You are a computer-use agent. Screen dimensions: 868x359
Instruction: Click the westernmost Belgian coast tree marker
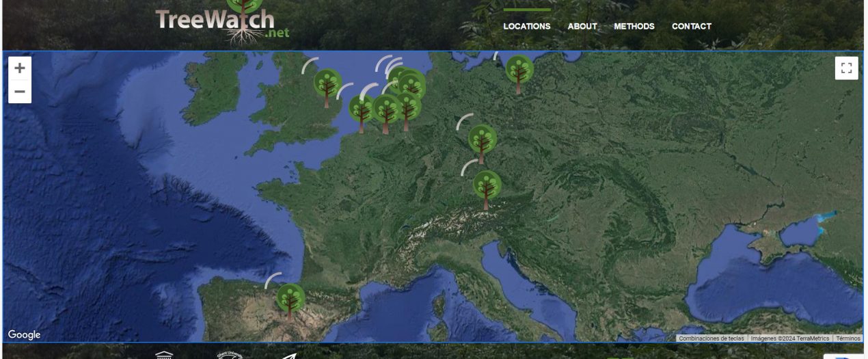[x=361, y=111]
